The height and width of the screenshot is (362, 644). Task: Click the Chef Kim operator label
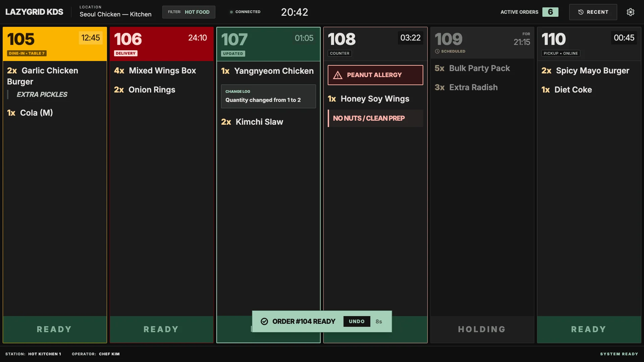point(109,354)
